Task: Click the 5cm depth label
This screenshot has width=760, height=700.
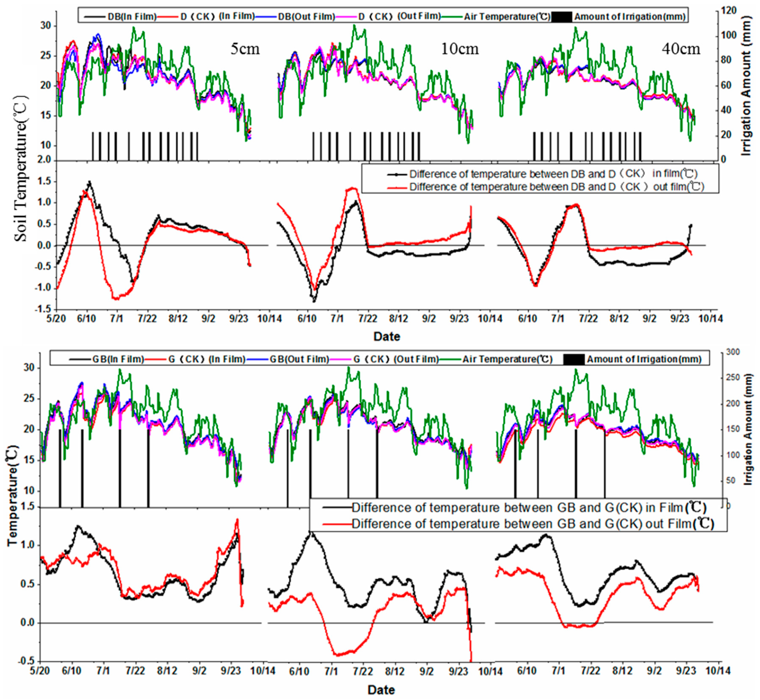Action: 245,49
